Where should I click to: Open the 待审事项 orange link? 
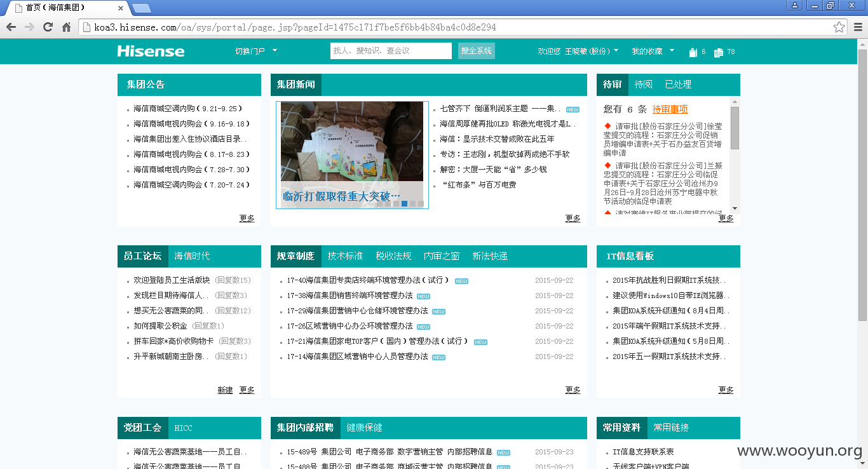(x=670, y=109)
